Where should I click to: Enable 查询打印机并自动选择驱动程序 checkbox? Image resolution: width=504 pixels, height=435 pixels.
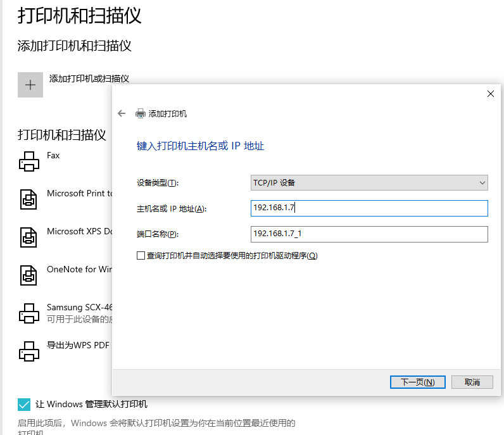pyautogui.click(x=141, y=256)
